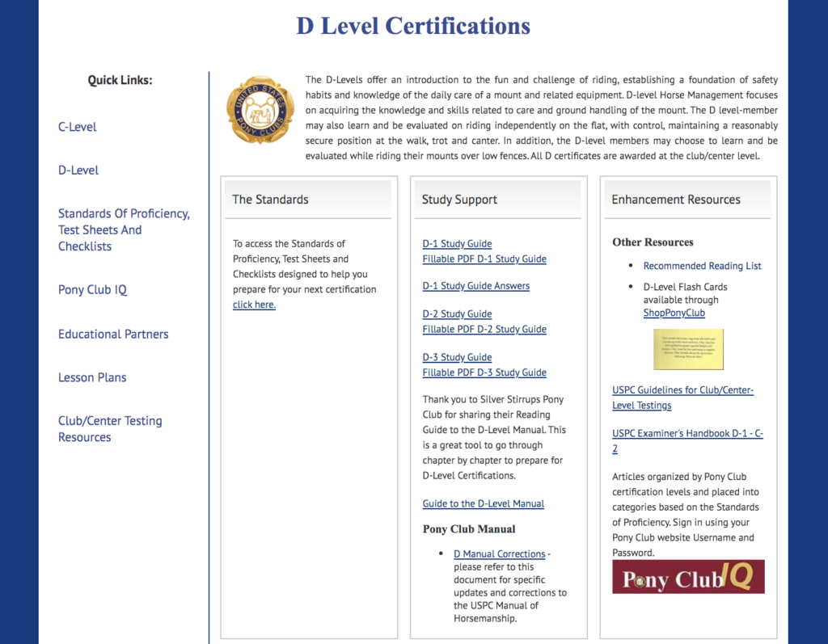
Task: Click the United States Pony Clubs gold badge
Action: click(260, 110)
